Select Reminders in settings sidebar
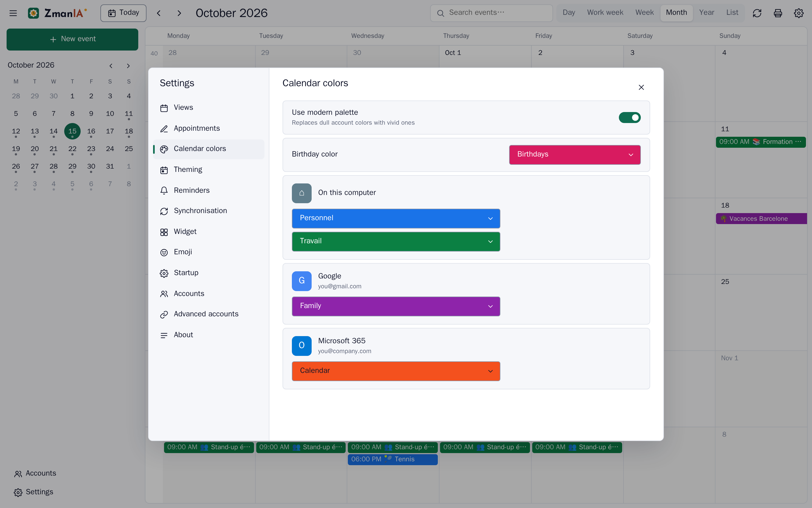The width and height of the screenshot is (812, 508). (x=209, y=191)
